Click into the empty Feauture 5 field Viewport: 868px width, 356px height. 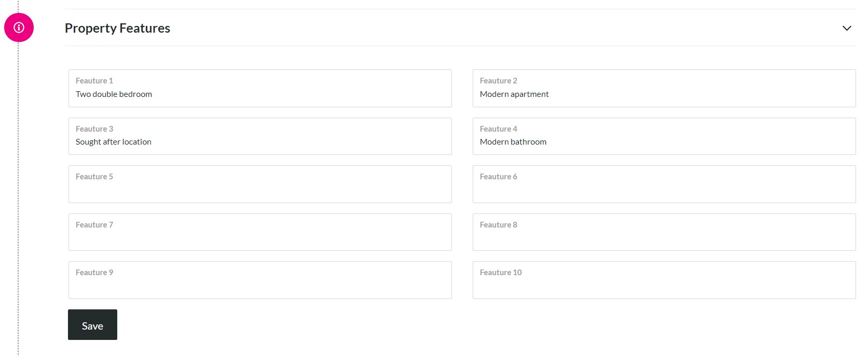[x=260, y=184]
